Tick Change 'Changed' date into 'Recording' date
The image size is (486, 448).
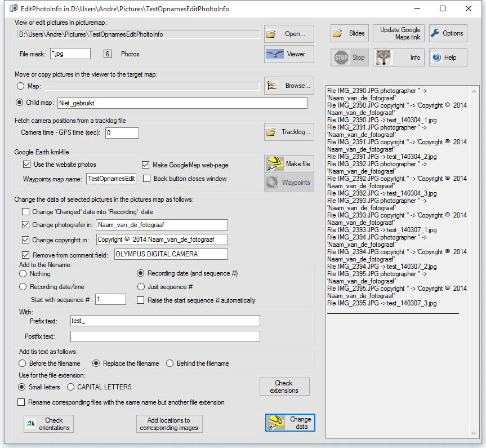point(25,212)
